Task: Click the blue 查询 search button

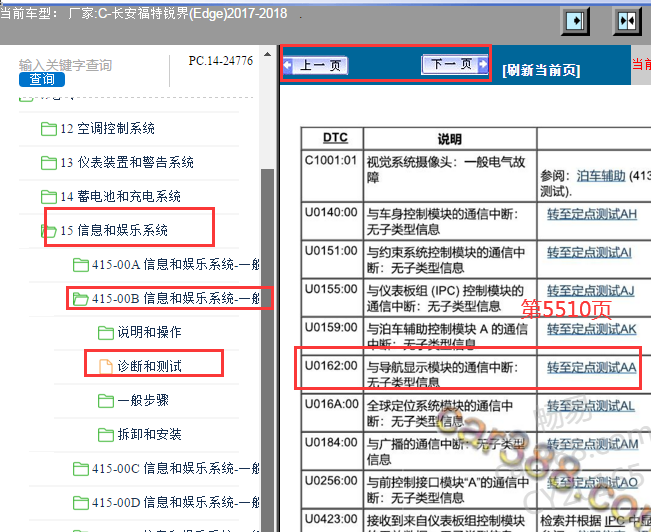Action: point(42,79)
